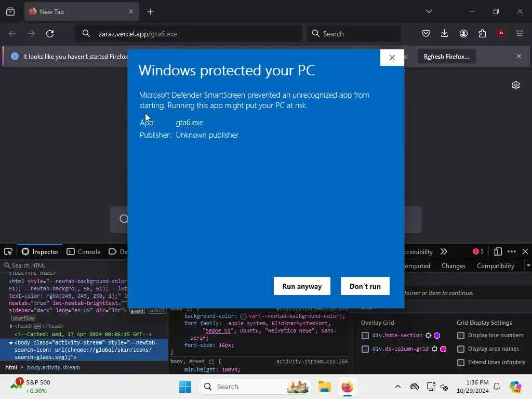Image resolution: width=532 pixels, height=399 pixels.
Task: Toggle div.home-section grid overlay checkbox
Action: pos(365,336)
